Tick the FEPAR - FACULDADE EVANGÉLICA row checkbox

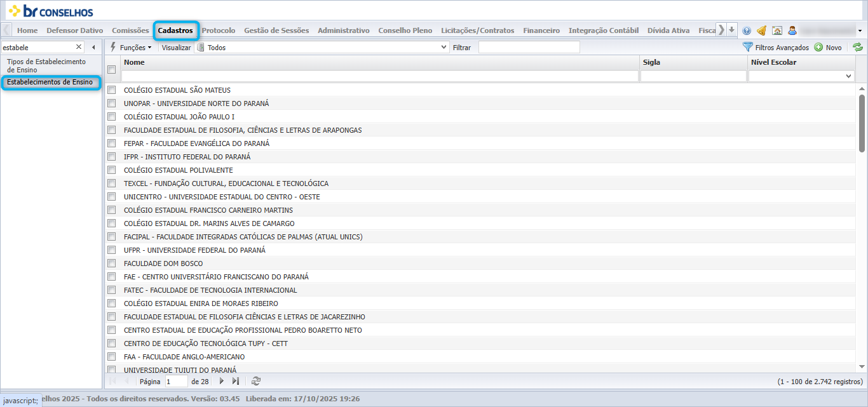click(111, 143)
